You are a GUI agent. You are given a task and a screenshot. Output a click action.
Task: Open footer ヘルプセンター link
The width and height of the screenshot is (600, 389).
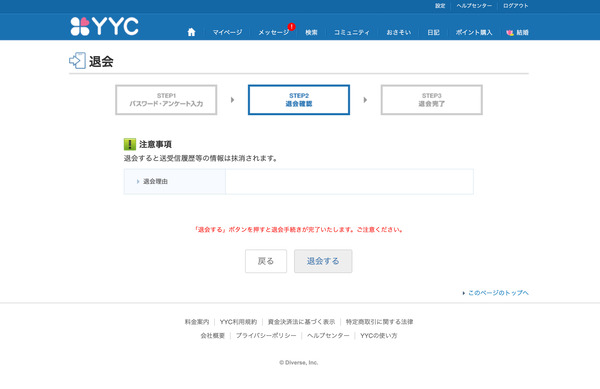click(328, 335)
